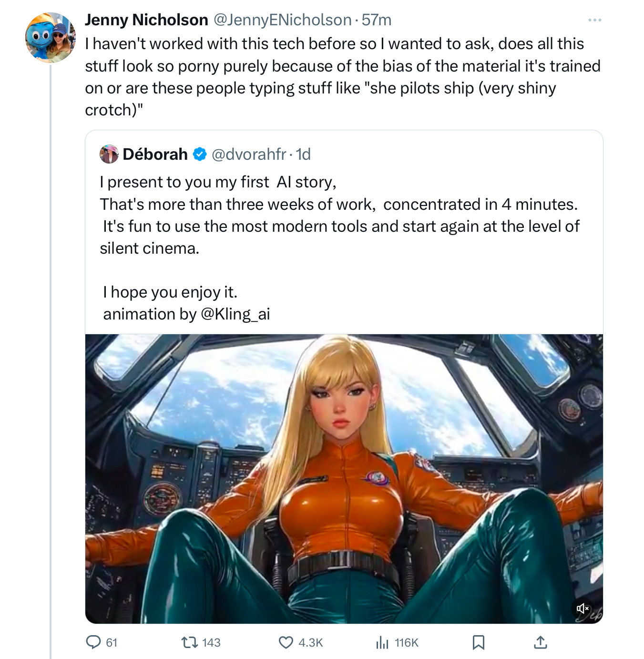The height and width of the screenshot is (659, 644).
Task: Click the @Kling_ai mention
Action: tap(235, 314)
